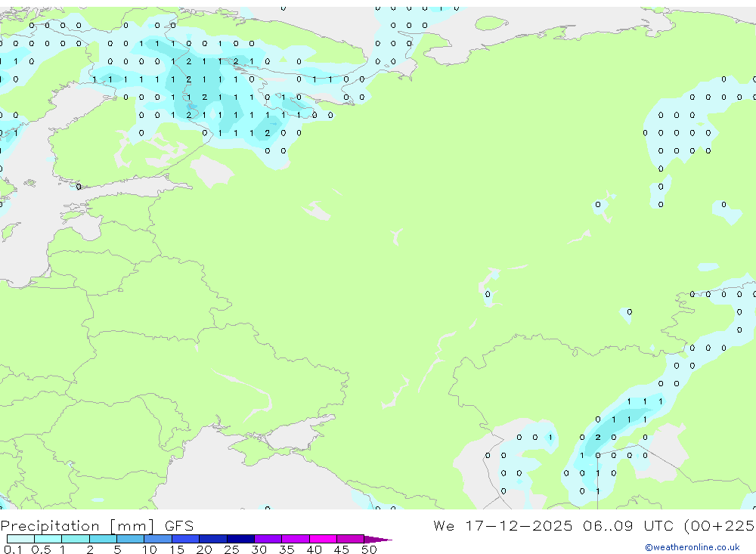Viewport: 756px width, 554px height.
Task: Pick the 20–25 mm dark blue legend swatch
Action: tap(213, 539)
